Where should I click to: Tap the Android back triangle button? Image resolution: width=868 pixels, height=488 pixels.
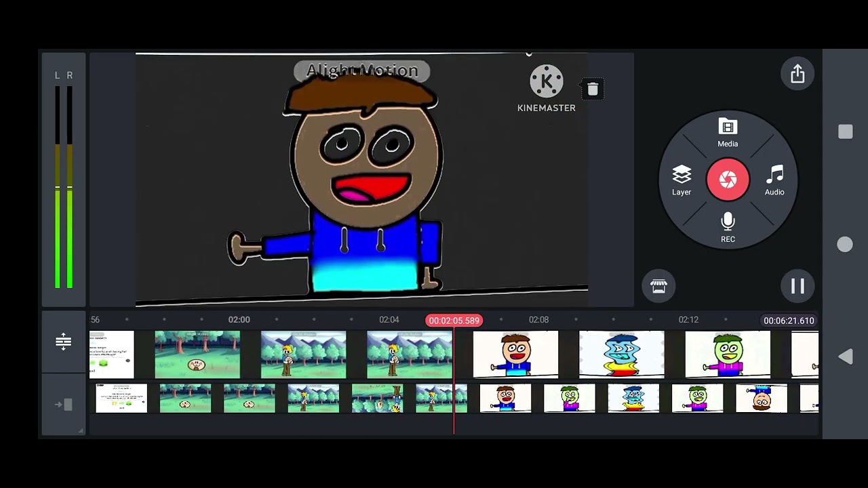tap(845, 357)
